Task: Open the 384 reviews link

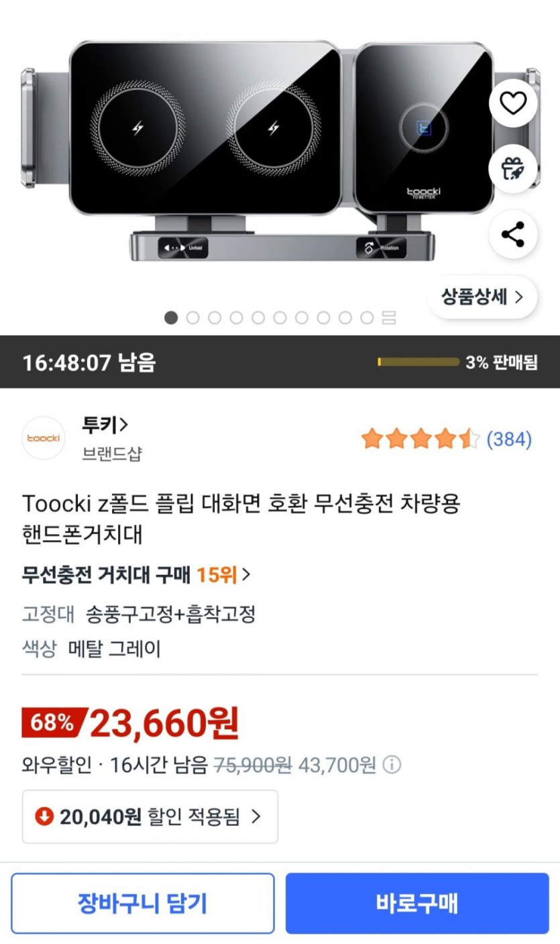Action: 509,439
